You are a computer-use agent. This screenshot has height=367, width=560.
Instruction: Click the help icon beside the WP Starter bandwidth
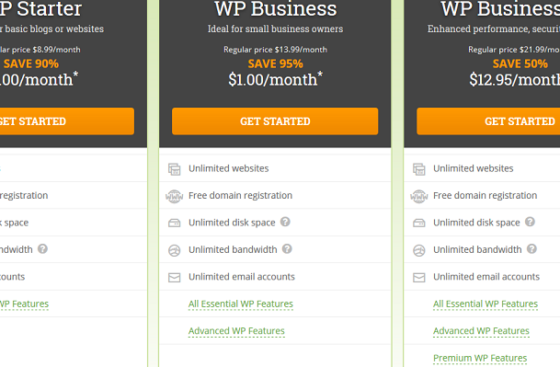point(42,249)
